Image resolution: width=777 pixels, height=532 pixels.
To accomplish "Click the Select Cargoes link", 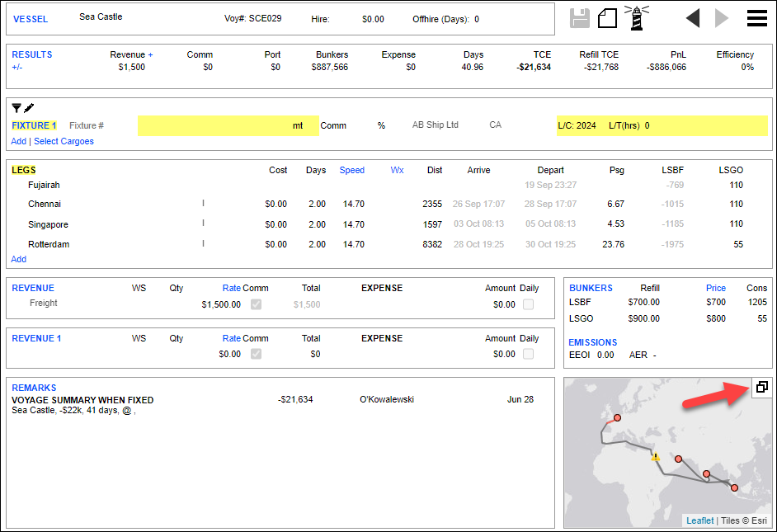I will [64, 141].
